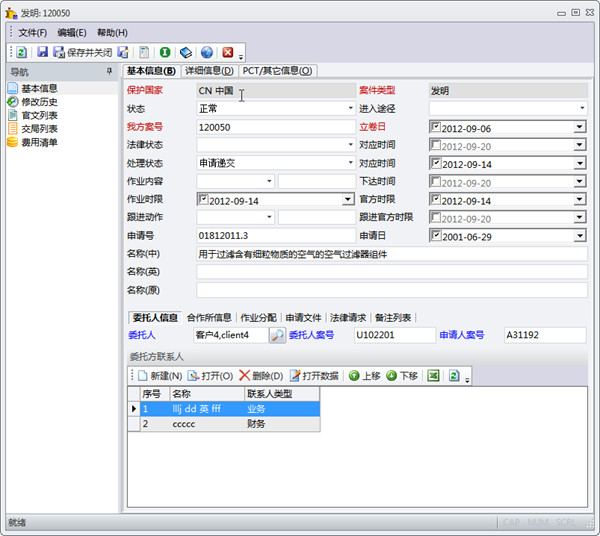Open the blue book icon
The image size is (600, 536).
click(x=186, y=52)
